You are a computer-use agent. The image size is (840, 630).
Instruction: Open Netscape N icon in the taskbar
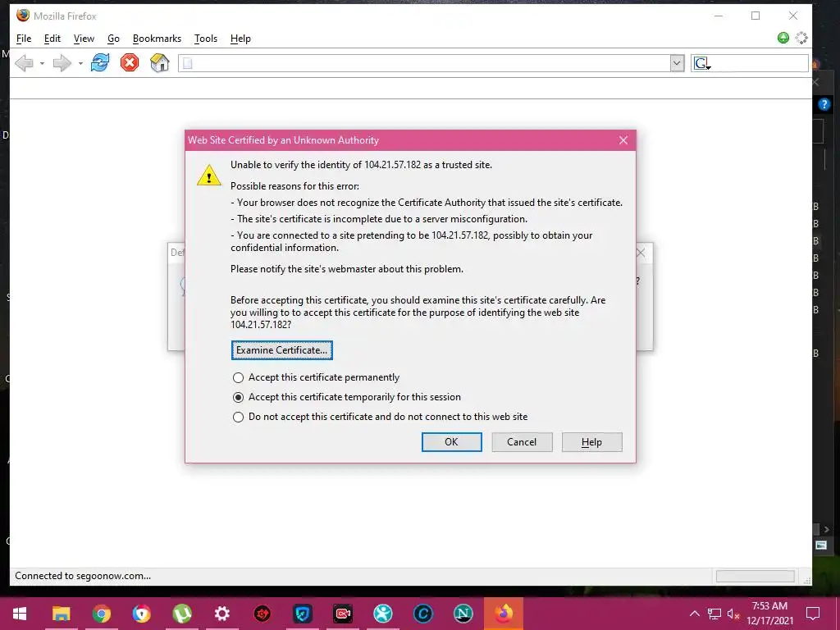pos(463,614)
